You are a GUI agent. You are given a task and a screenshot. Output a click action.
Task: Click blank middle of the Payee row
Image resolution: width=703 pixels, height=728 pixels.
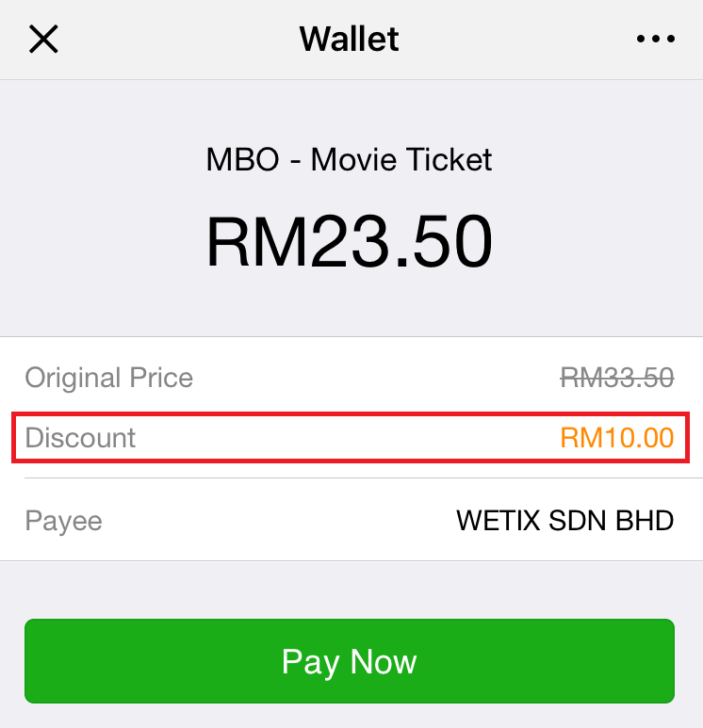(x=279, y=521)
